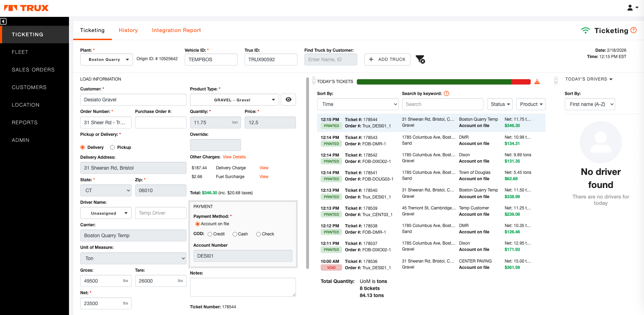Expand the Today's Drivers panel handle
The height and width of the screenshot is (315, 644).
coord(556,80)
